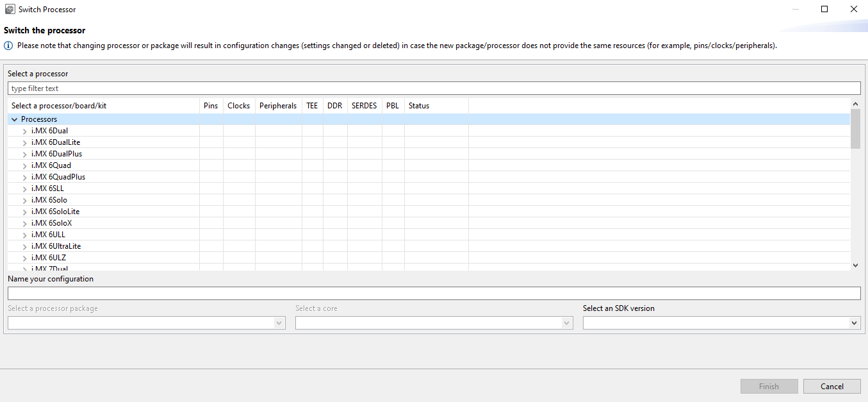Viewport: 868px width, 402px height.
Task: Click the type filter text field
Action: coord(434,88)
